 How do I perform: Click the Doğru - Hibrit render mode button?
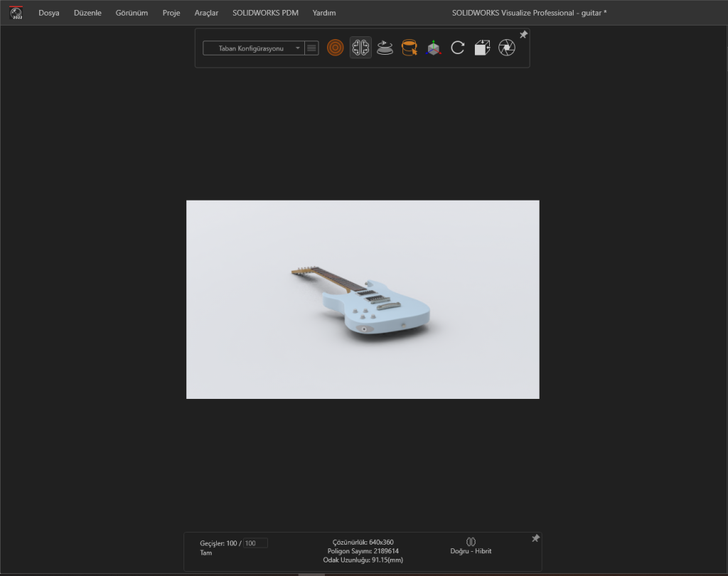471,546
